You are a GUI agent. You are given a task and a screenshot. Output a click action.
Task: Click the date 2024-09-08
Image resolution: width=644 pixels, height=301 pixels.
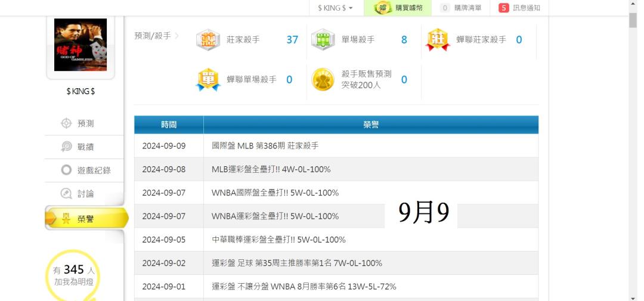click(164, 169)
